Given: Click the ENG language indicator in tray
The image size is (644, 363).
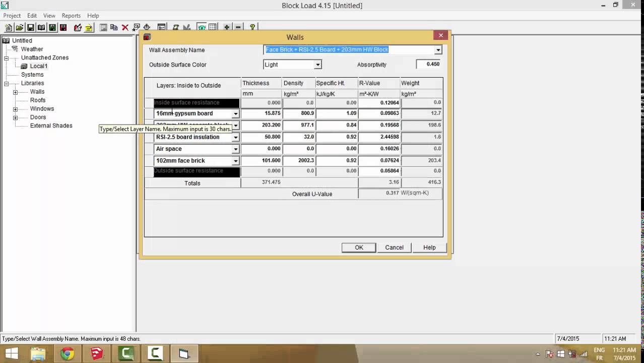Looking at the screenshot, I should [x=599, y=350].
